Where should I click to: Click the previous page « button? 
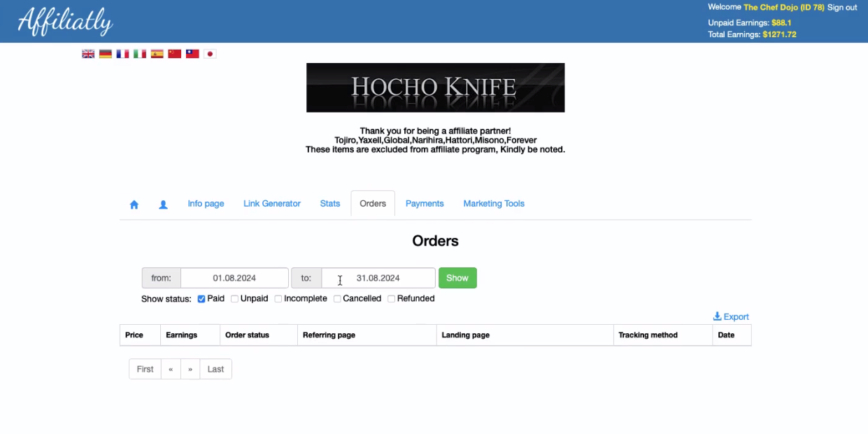pyautogui.click(x=171, y=369)
